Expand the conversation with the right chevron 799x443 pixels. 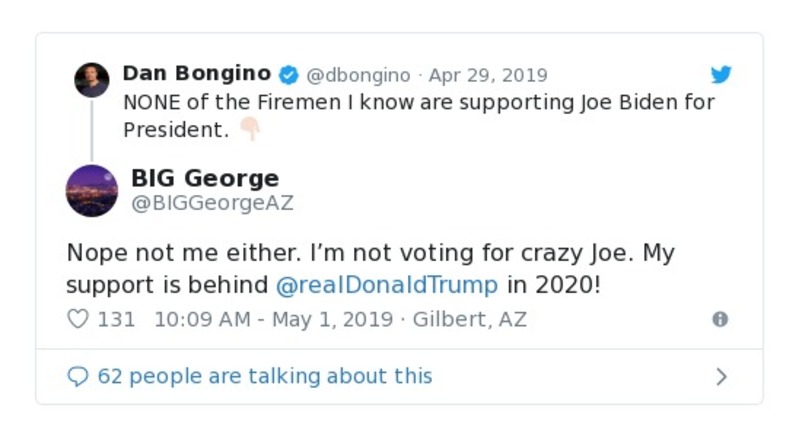click(x=721, y=376)
